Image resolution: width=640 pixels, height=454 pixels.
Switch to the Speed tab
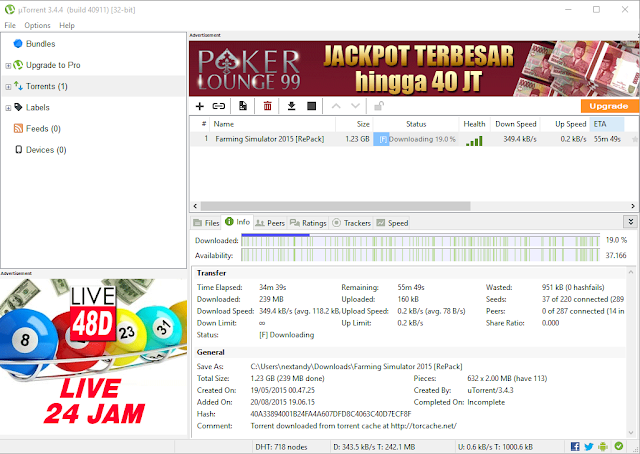(392, 223)
